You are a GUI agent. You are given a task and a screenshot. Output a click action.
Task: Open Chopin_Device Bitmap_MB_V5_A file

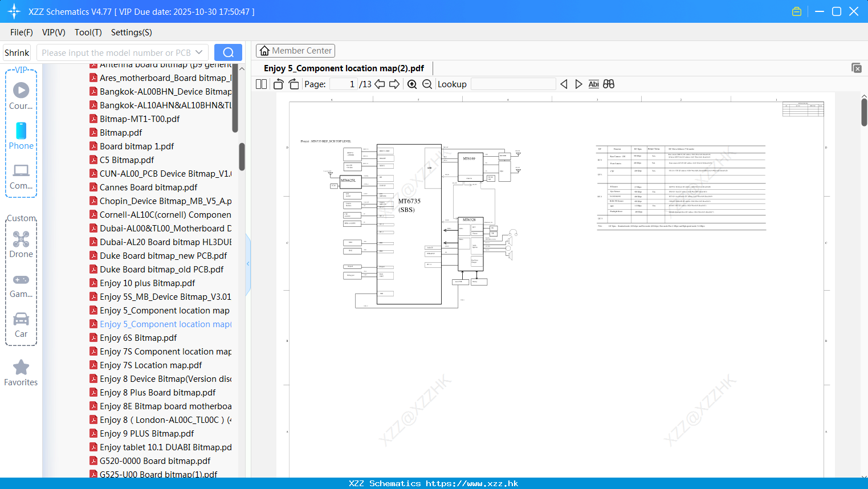point(161,201)
